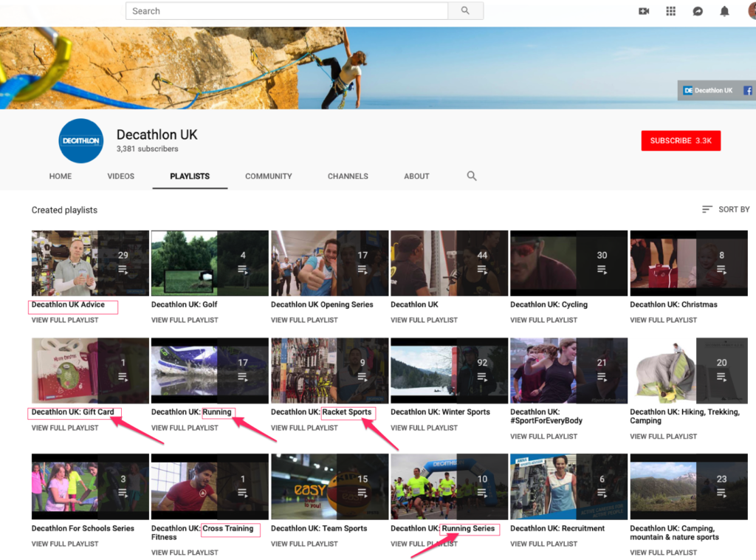This screenshot has height=560, width=756.
Task: Open Decathlon UK: Running Series title
Action: (443, 528)
